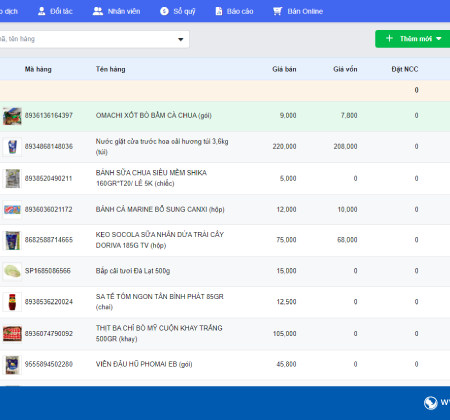The width and height of the screenshot is (450, 420).
Task: Open the Sổ quỹ menu
Action: pyautogui.click(x=178, y=11)
